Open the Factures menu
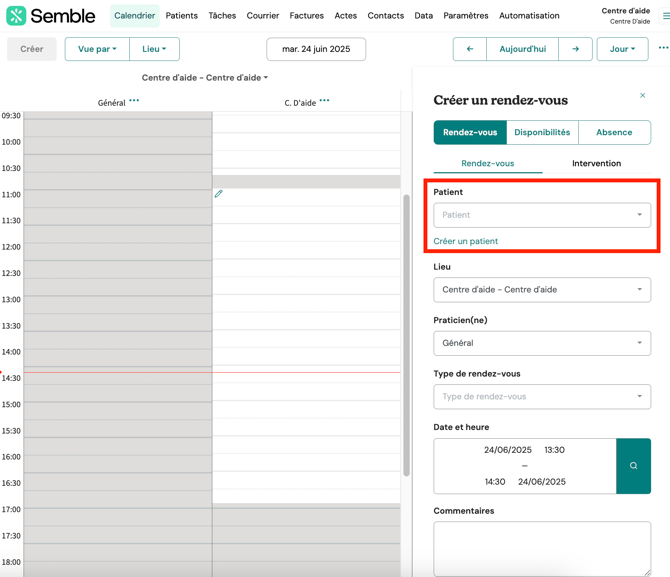The width and height of the screenshot is (670, 577). (306, 16)
